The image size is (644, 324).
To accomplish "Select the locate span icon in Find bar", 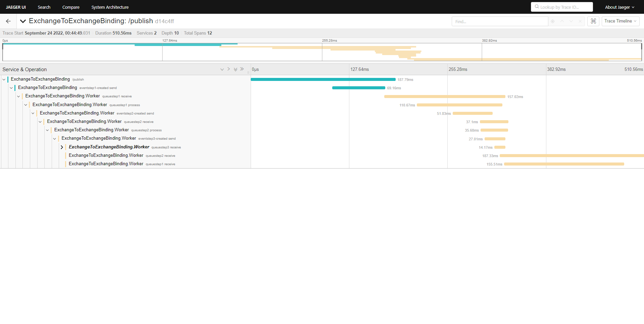I will [x=552, y=21].
